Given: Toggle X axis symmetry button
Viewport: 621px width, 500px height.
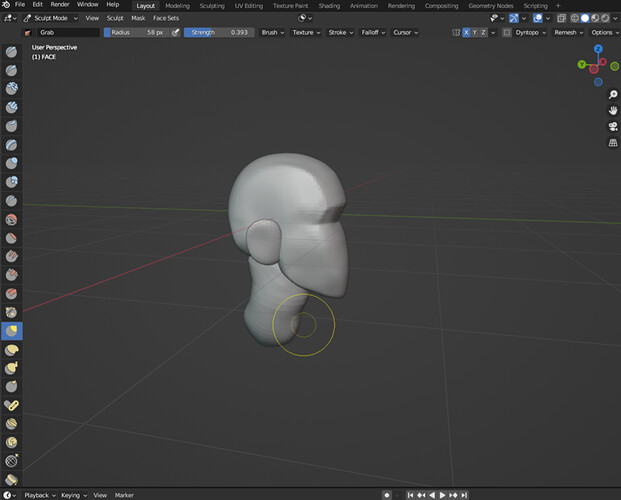Looking at the screenshot, I should (466, 32).
